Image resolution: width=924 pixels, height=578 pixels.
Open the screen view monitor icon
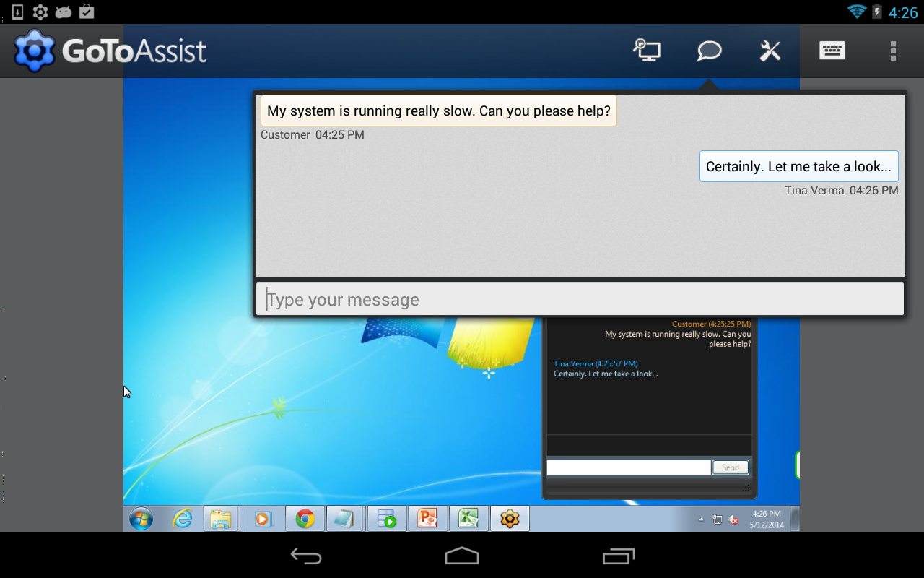click(647, 51)
